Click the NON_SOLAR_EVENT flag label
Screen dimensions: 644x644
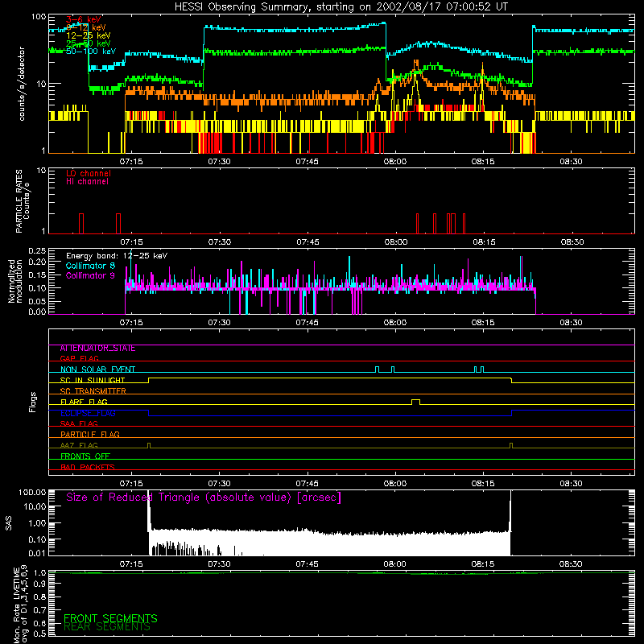[x=97, y=369]
